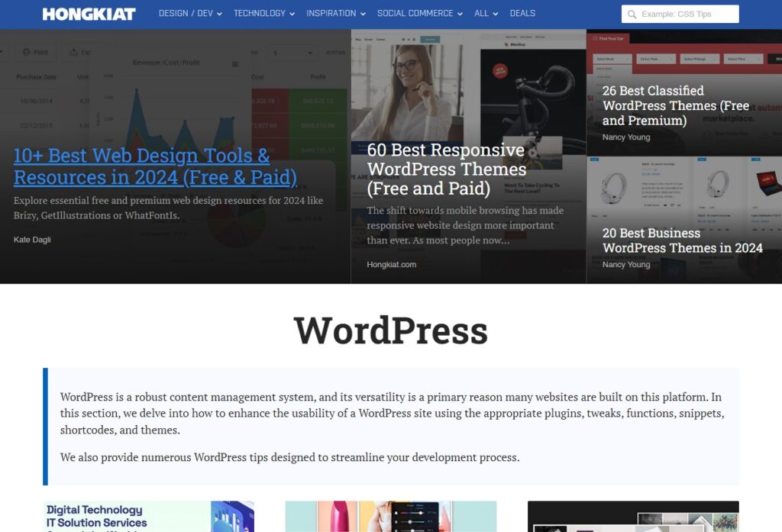Click Nancy Young under Business Themes article

click(x=626, y=265)
